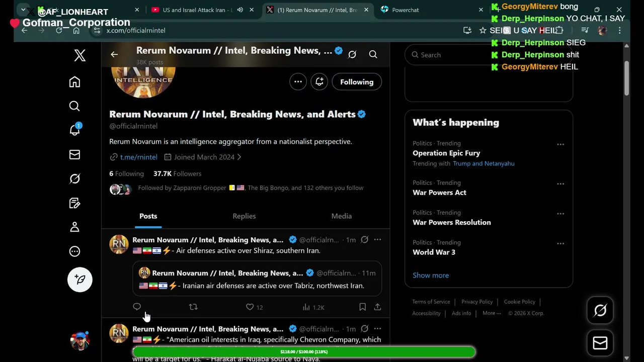This screenshot has height=362, width=644.
Task: Click the compose Post button
Action: 80,280
